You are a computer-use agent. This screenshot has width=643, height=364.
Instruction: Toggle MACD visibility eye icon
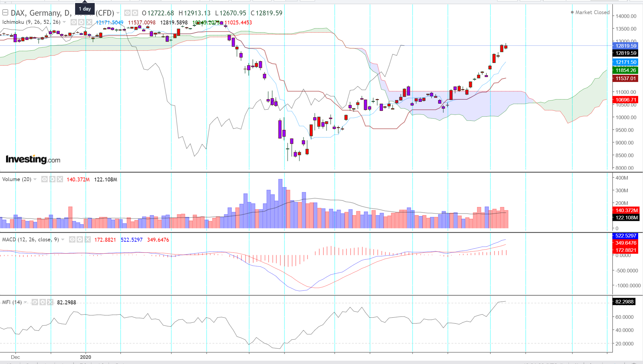pyautogui.click(x=72, y=240)
